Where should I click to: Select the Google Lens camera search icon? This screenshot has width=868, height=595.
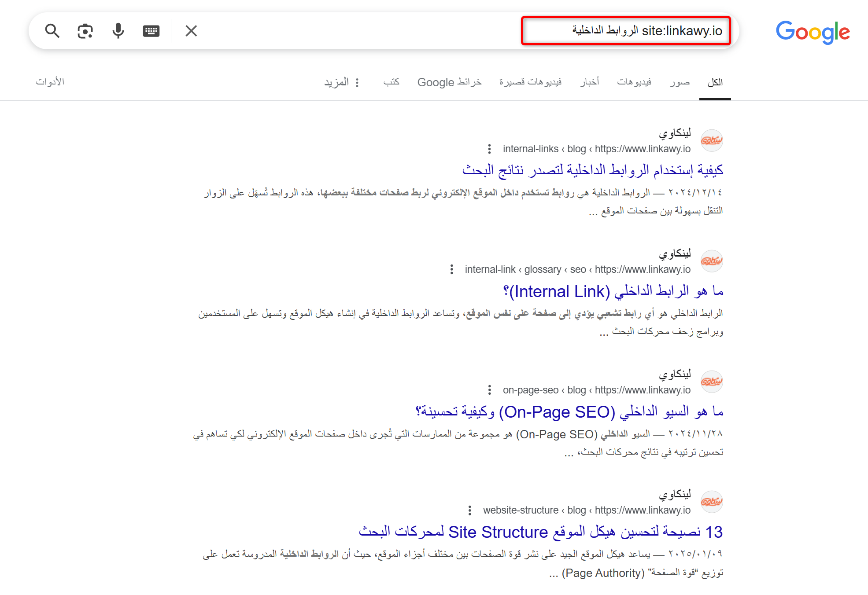tap(85, 31)
